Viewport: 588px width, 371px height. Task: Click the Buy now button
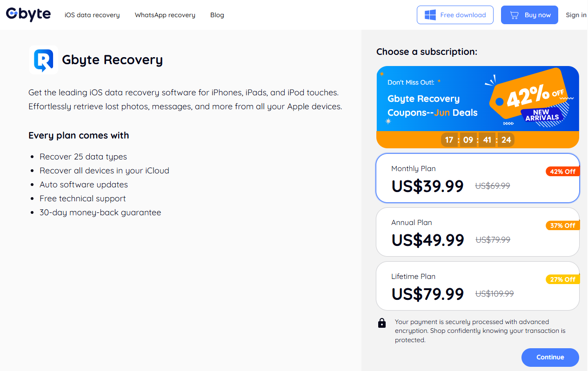(529, 15)
